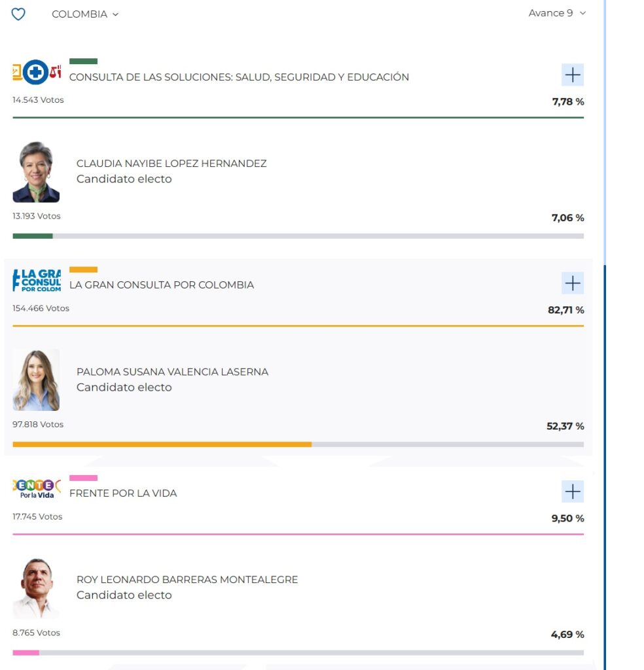
Task: Click the Consulta de las Soluciones party logo
Action: 36,73
